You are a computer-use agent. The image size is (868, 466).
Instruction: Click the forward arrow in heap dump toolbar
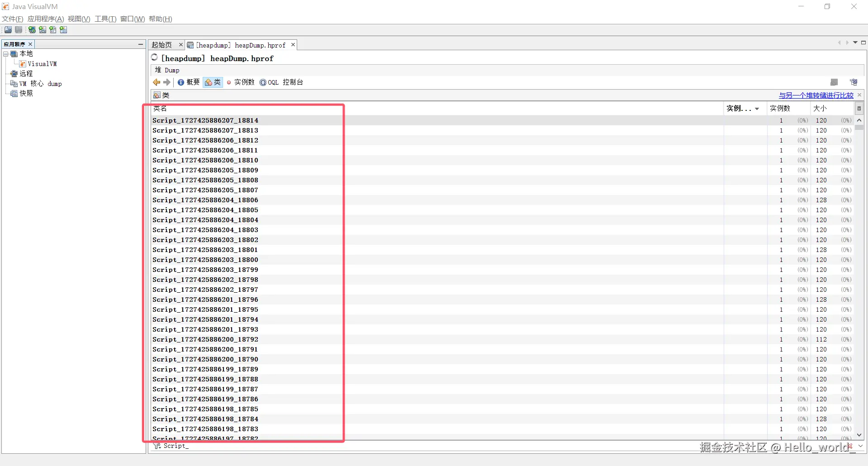pos(167,82)
